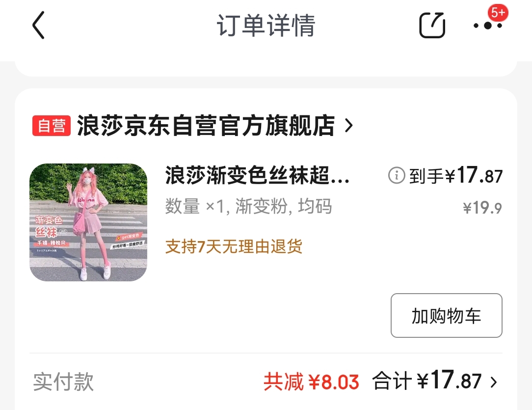
Task: Tap the 实付款 label
Action: 63,382
